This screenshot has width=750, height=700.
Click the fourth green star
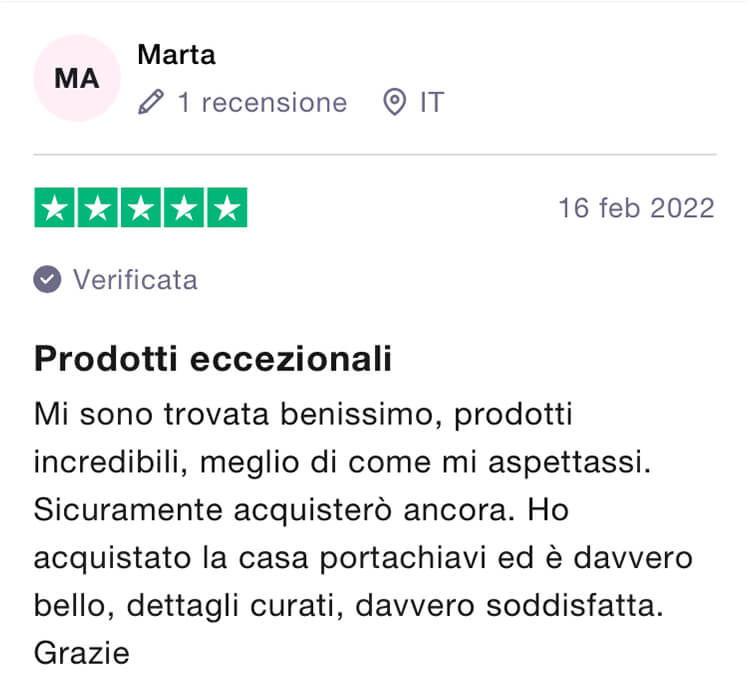pos(184,208)
